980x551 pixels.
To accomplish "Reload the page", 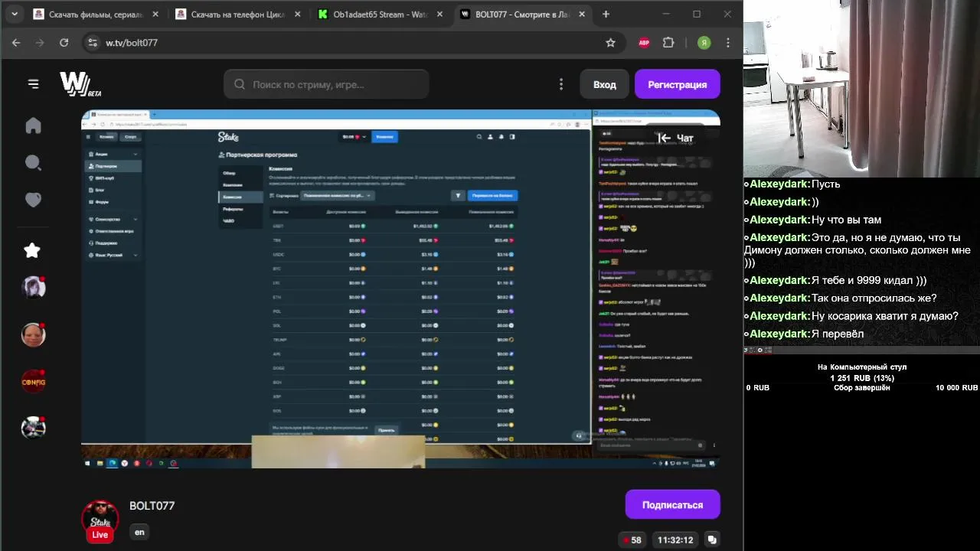I will [x=64, y=43].
